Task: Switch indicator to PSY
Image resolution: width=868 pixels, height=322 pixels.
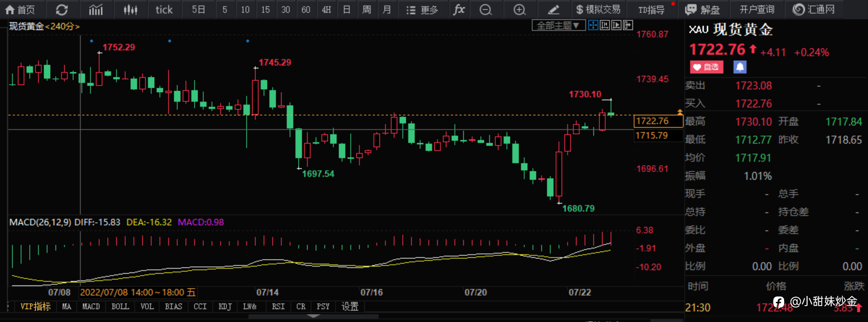Action: coord(323,307)
